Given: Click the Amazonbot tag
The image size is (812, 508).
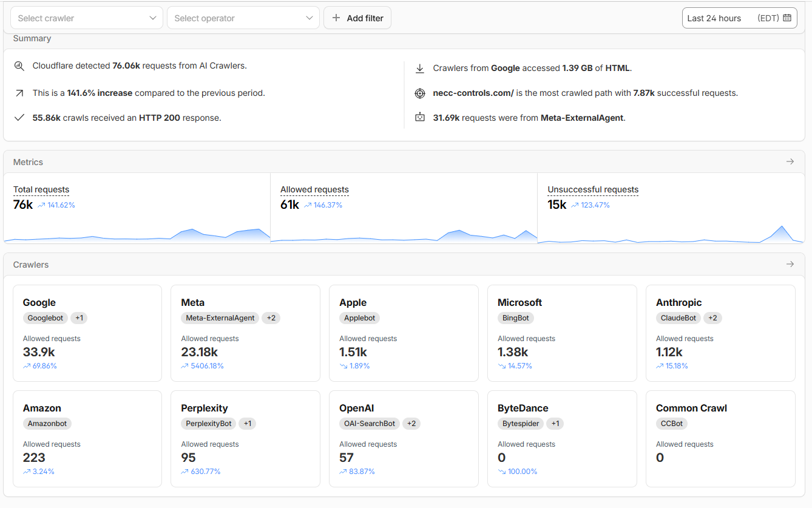Looking at the screenshot, I should coord(47,424).
